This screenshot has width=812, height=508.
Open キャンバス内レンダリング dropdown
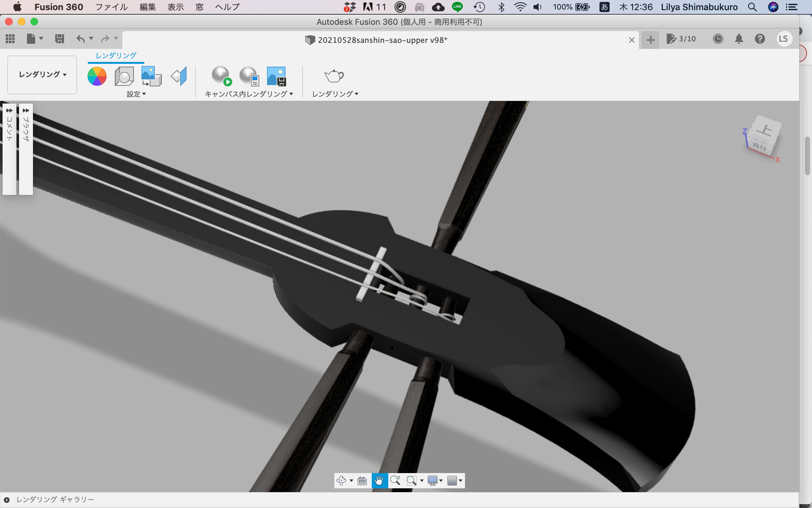249,94
